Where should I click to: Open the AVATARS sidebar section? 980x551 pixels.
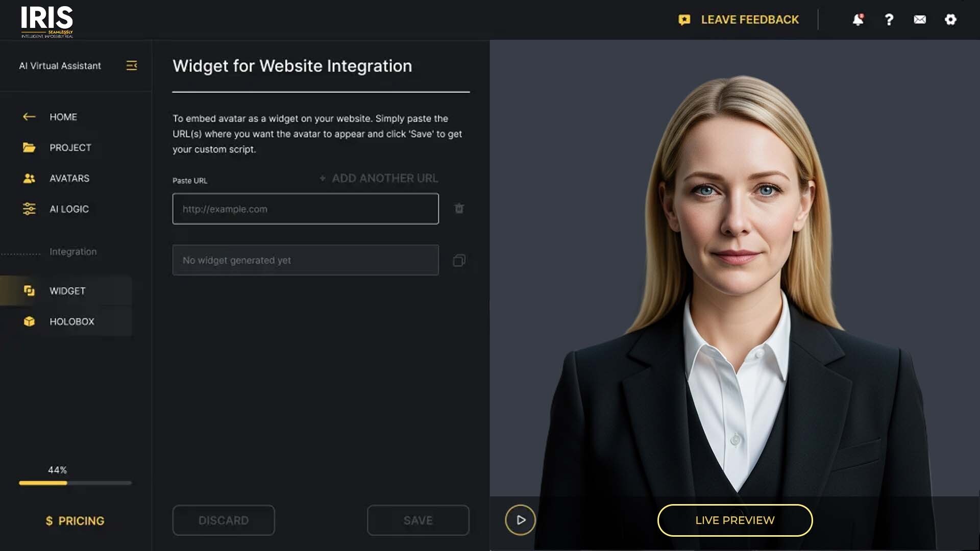[x=69, y=178]
